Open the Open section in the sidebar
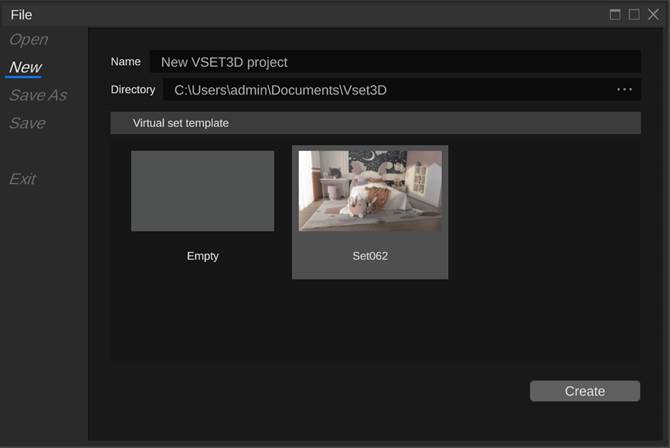 29,39
